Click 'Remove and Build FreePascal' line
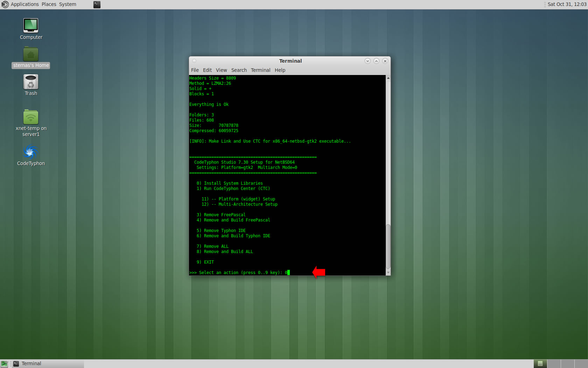Screen dimensions: 588x368 point(233,220)
